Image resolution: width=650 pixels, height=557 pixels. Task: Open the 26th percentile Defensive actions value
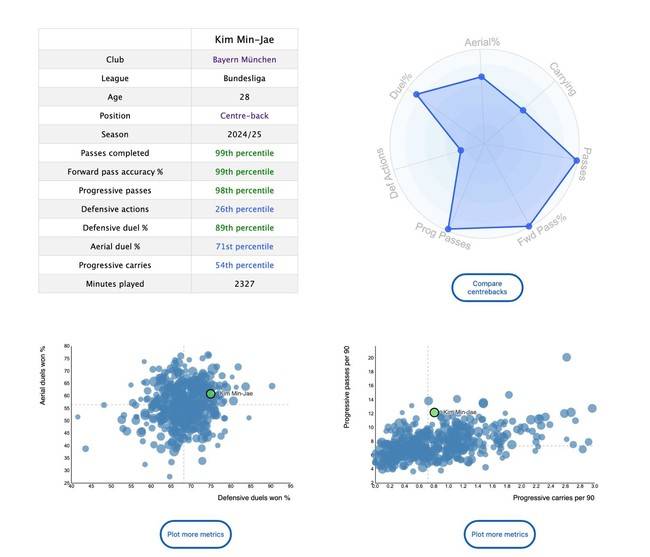click(244, 209)
